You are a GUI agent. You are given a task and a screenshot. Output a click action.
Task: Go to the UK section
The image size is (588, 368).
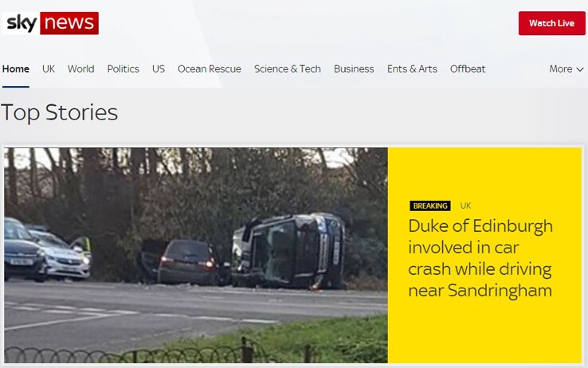pyautogui.click(x=49, y=69)
